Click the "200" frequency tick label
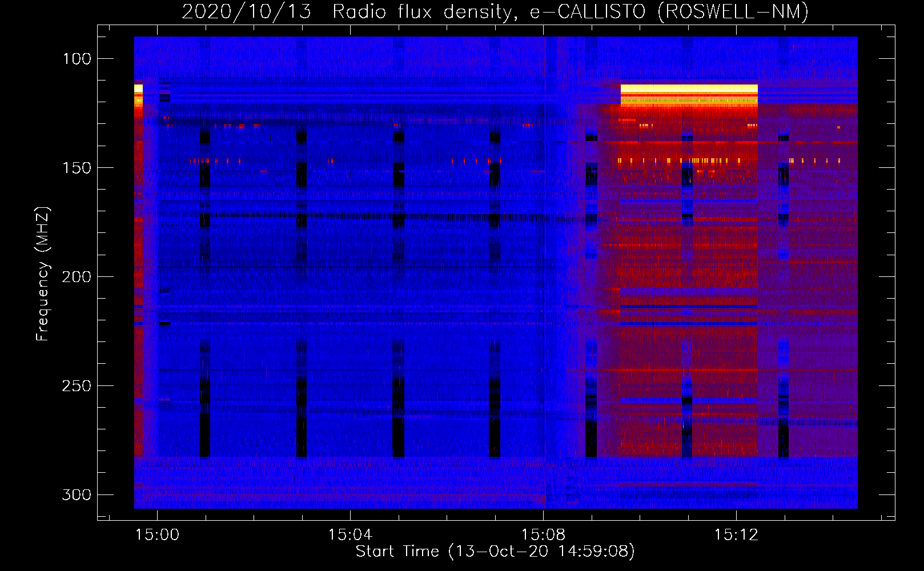This screenshot has height=571, width=924. point(76,277)
